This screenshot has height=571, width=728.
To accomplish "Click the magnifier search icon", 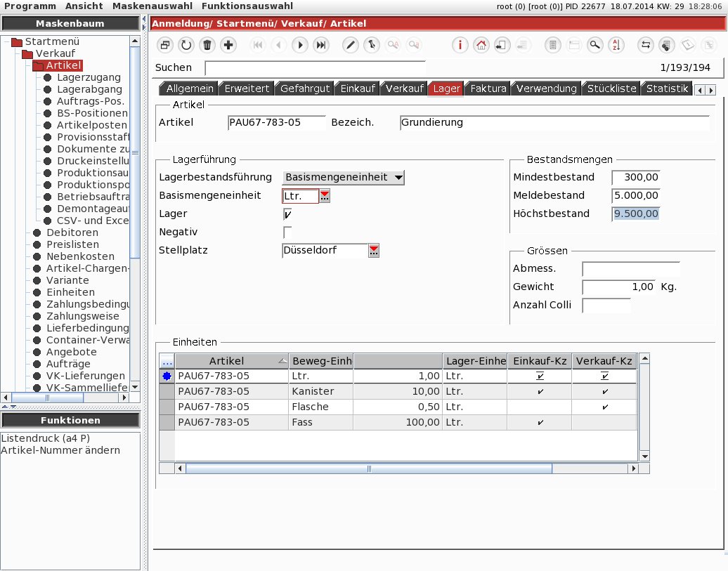I will pos(595,45).
